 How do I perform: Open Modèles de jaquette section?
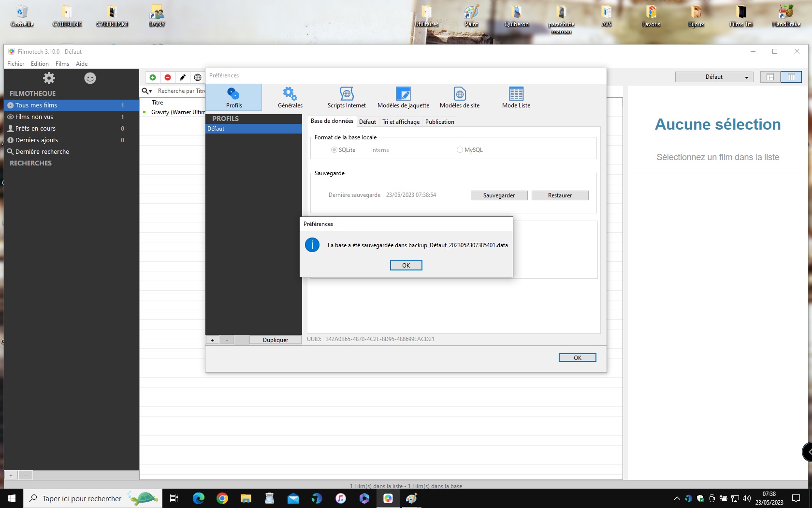click(x=403, y=97)
